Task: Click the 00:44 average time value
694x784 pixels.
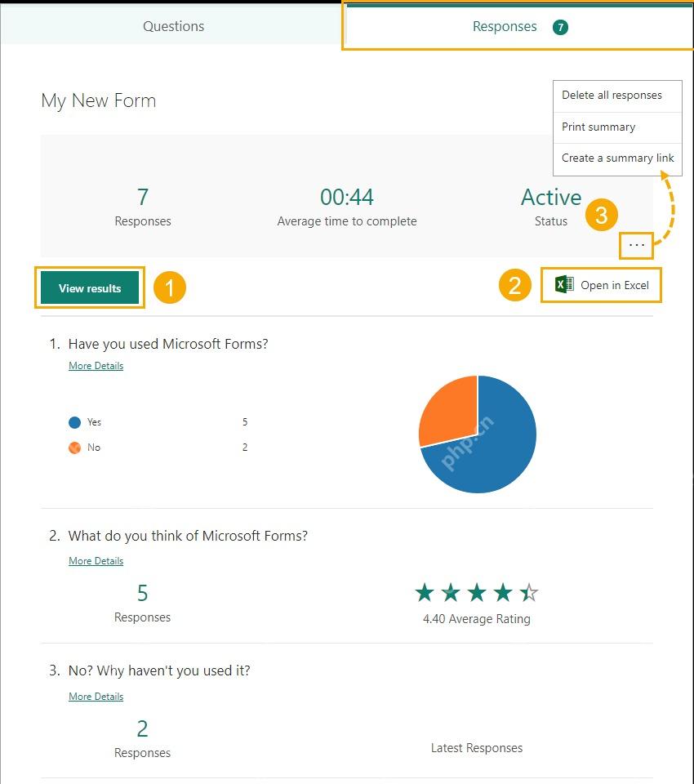Action: coord(347,197)
